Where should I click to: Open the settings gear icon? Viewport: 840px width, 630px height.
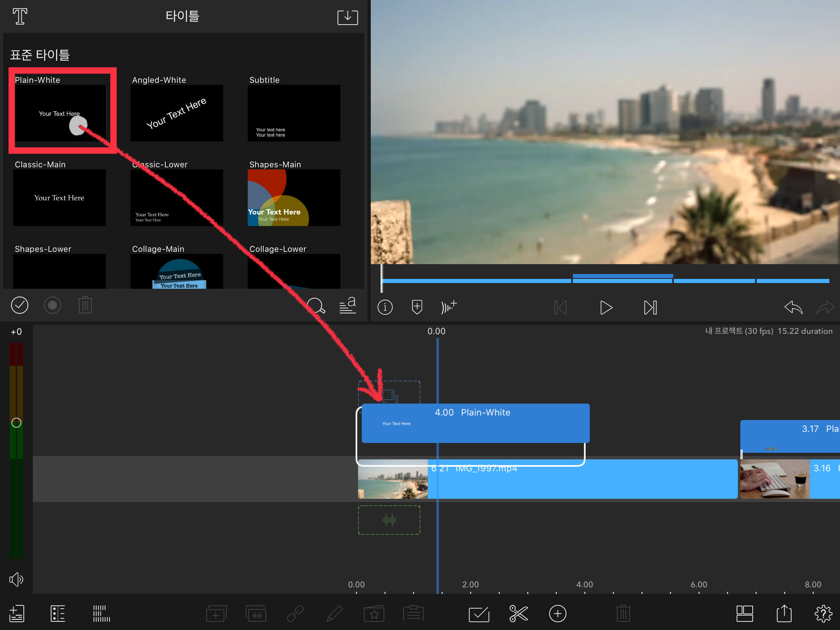823,614
